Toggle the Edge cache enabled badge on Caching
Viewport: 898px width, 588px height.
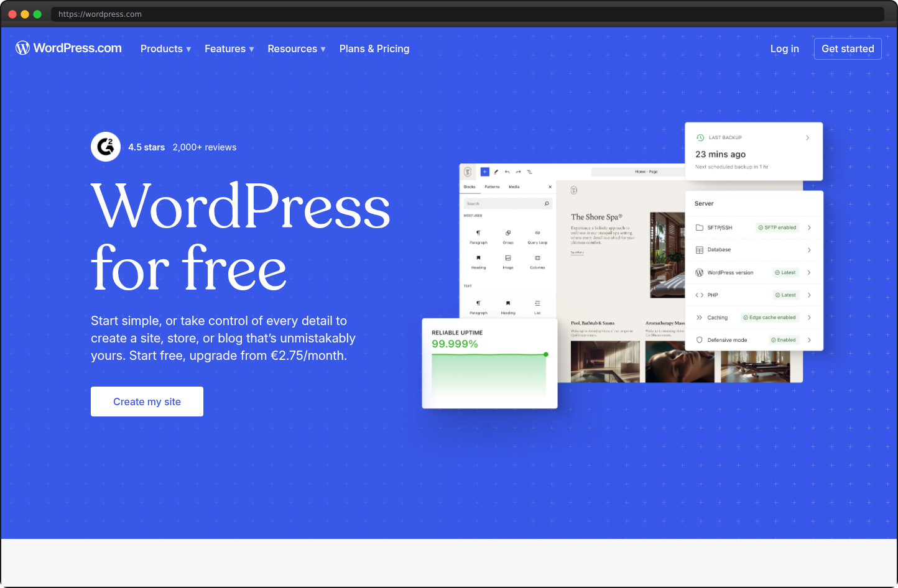click(x=769, y=317)
